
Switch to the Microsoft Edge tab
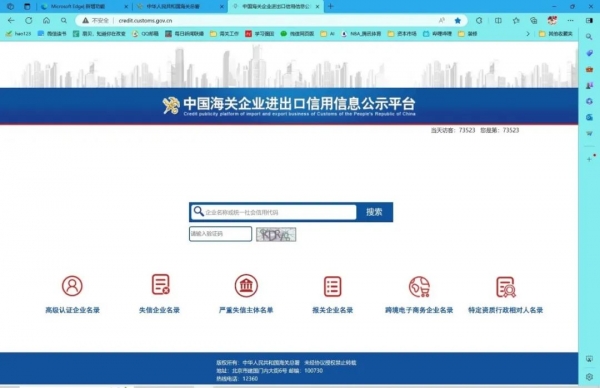pos(84,7)
